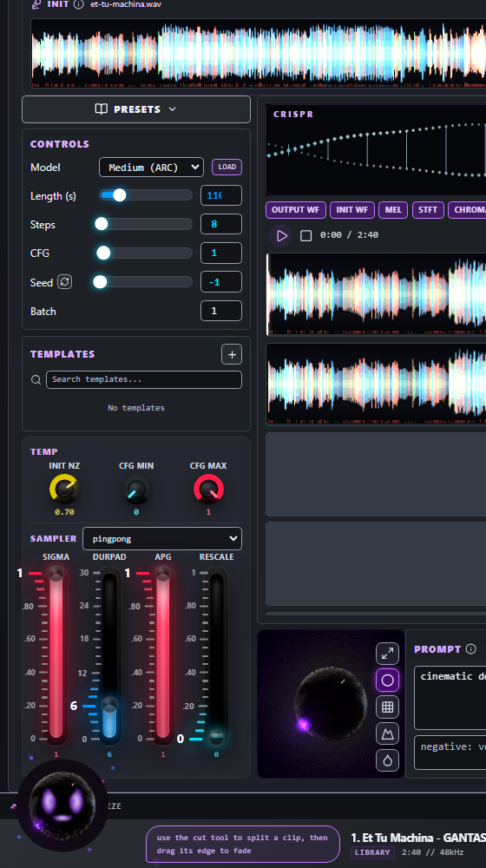Expand the orb visualizer to fullscreen
The height and width of the screenshot is (868, 486).
(x=387, y=654)
